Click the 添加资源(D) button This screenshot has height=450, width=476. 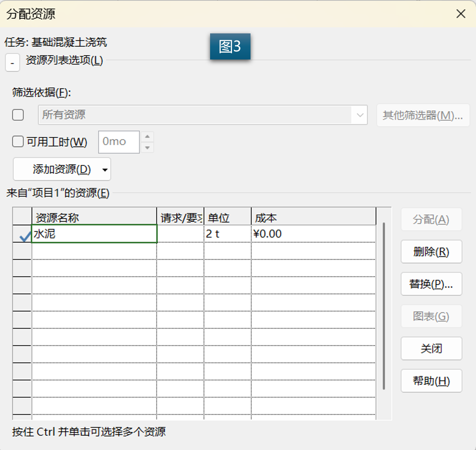pos(62,169)
